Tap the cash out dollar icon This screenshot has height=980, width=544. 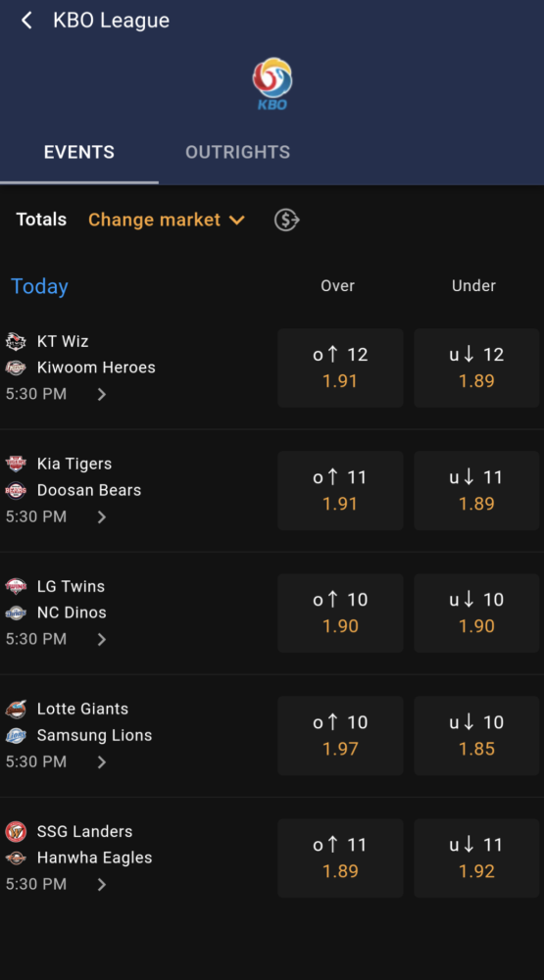[x=287, y=220]
